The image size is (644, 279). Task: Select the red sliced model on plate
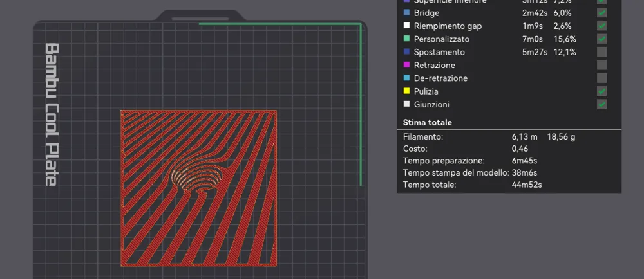(199, 188)
